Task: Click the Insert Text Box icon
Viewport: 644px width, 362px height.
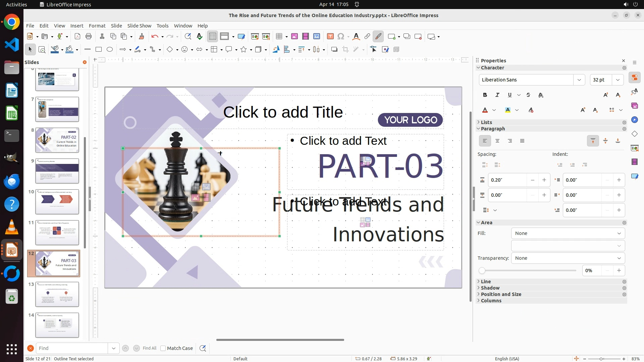Action: tap(330, 37)
